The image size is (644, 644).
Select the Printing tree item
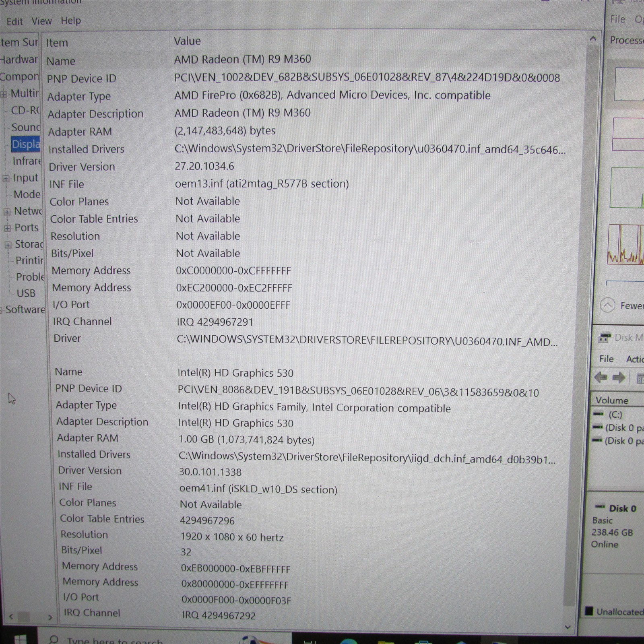click(29, 260)
